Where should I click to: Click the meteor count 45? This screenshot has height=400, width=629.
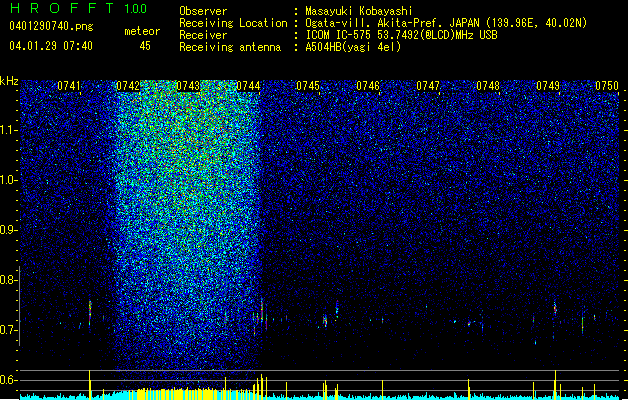(145, 46)
